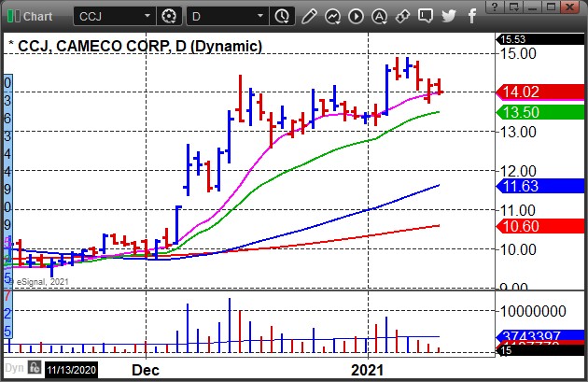Screen dimensions: 588x382
Task: Maximize the chart window
Action: click(551, 7)
